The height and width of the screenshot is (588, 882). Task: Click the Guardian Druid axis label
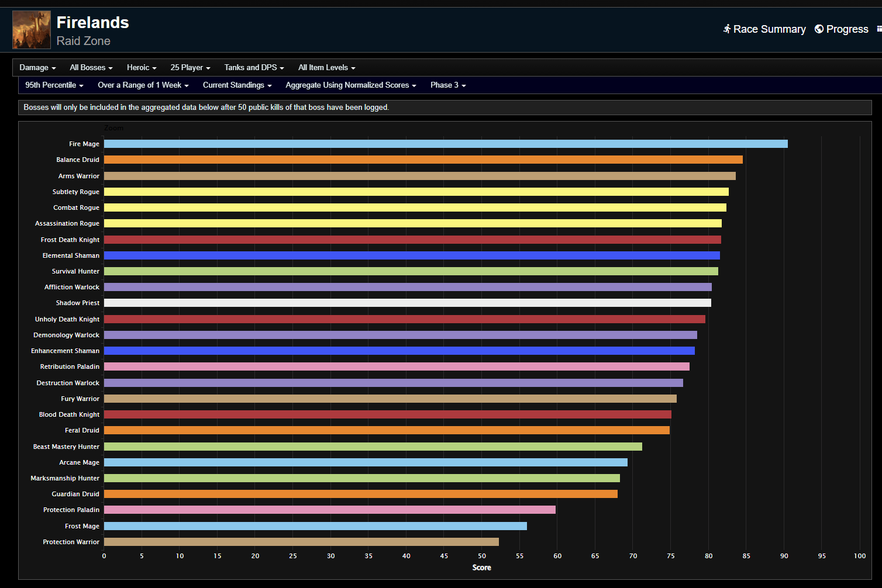75,494
